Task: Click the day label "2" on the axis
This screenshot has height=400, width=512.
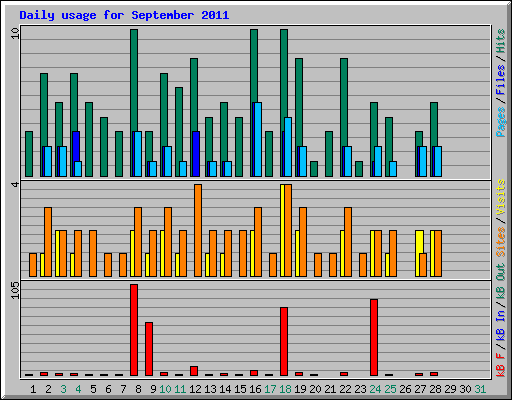Action: pos(48,389)
